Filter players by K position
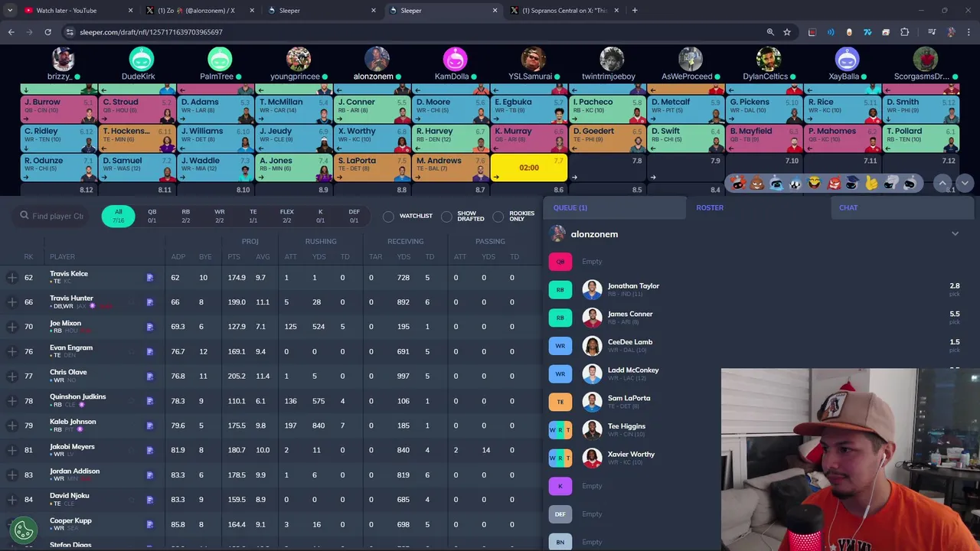 point(320,216)
